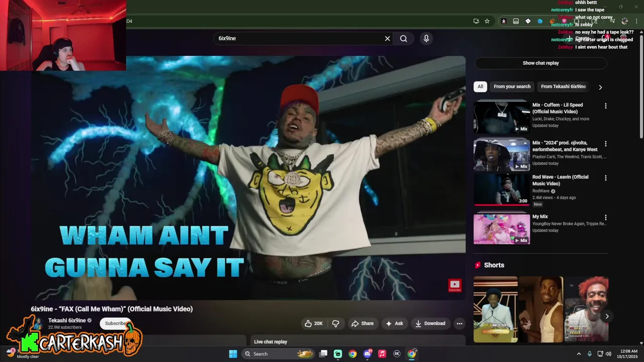The width and height of the screenshot is (644, 362).
Task: Click the Rod Wave - Leavin title
Action: pyautogui.click(x=560, y=180)
